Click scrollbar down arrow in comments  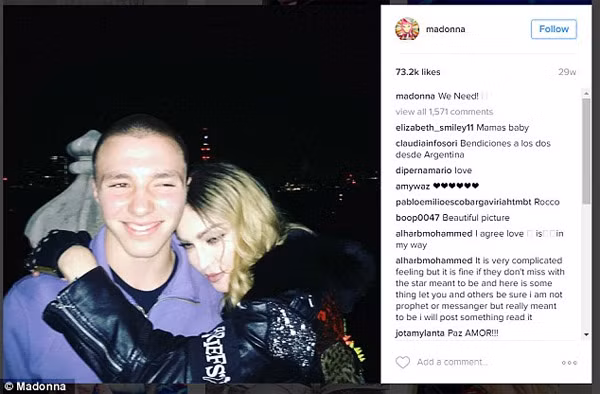click(x=586, y=335)
